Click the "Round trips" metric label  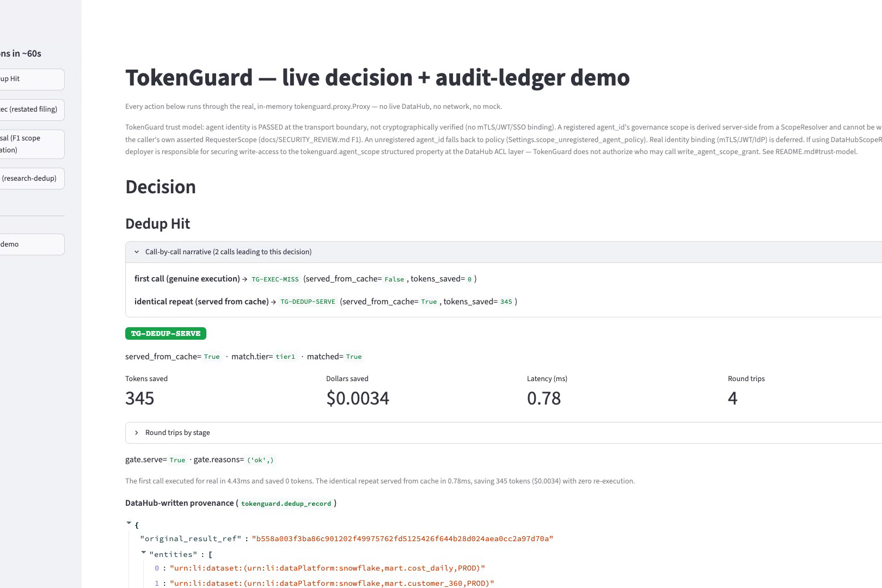pyautogui.click(x=746, y=379)
